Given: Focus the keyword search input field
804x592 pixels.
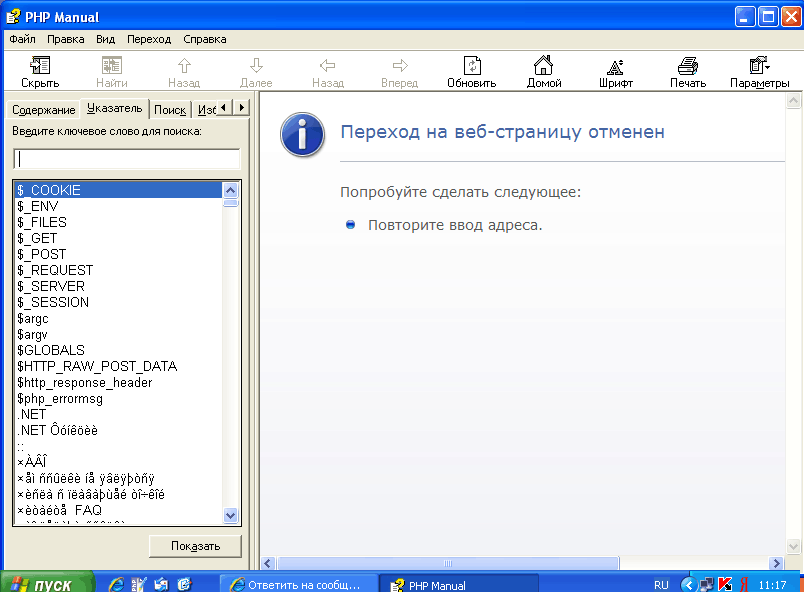Looking at the screenshot, I should click(127, 159).
